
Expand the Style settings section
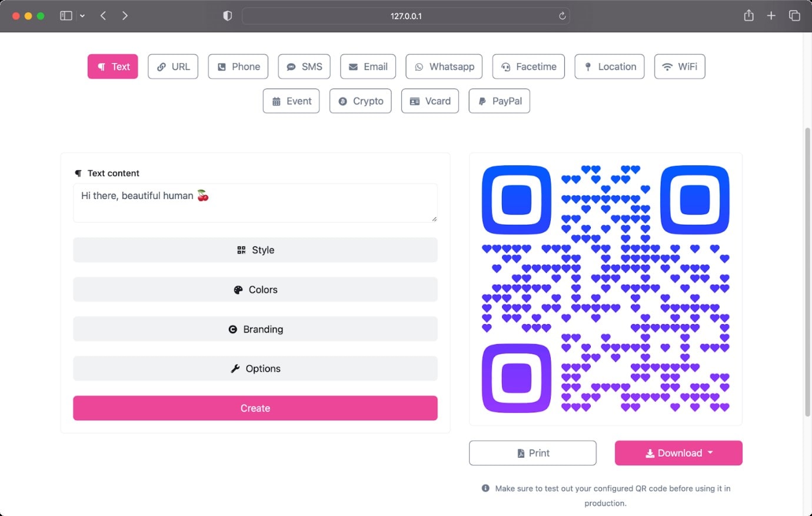point(255,249)
